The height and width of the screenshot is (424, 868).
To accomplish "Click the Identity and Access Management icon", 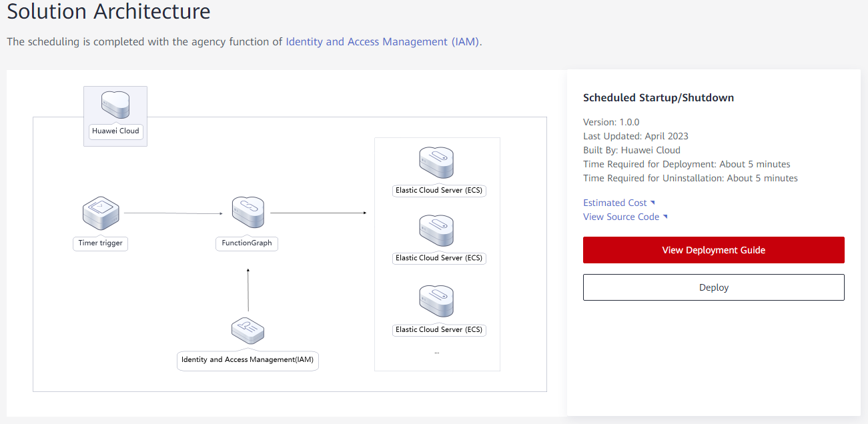I will (248, 329).
